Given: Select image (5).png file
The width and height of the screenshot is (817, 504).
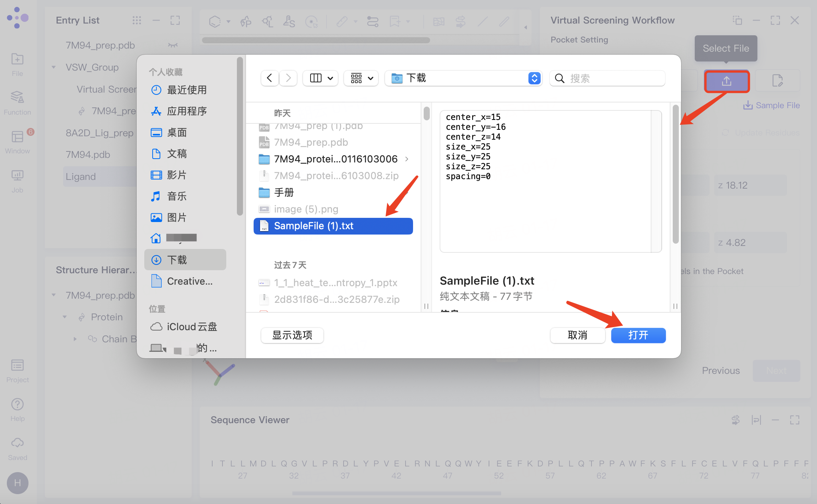Looking at the screenshot, I should tap(333, 209).
